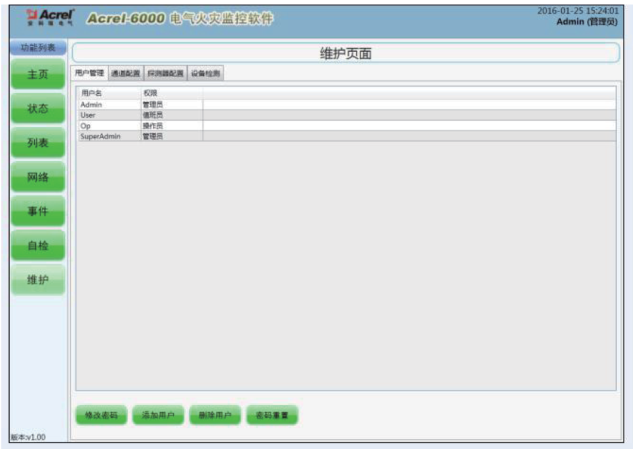Switch to the 用户管理 tab
633x449 pixels.
(x=90, y=73)
